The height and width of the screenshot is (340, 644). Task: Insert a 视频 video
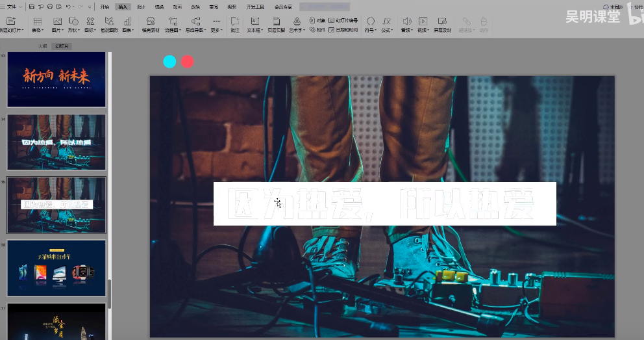pyautogui.click(x=423, y=25)
